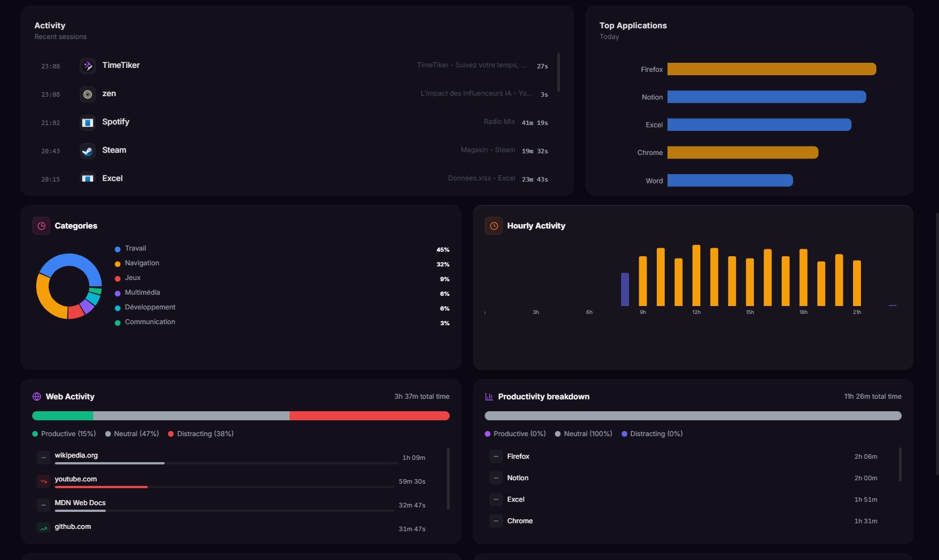Click the Navigation legend color dot
Screen dimensions: 939x560
pos(118,264)
